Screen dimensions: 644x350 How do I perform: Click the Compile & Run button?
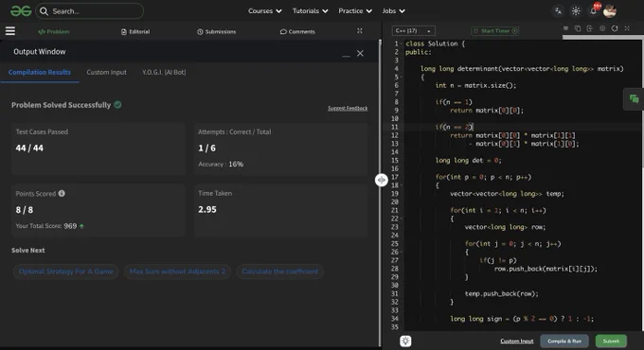(x=563, y=341)
